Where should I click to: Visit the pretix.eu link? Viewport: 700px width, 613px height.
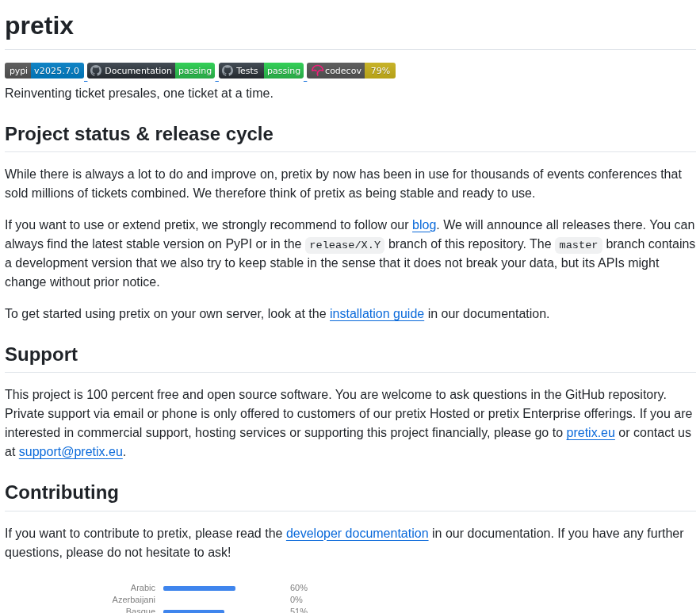click(590, 433)
